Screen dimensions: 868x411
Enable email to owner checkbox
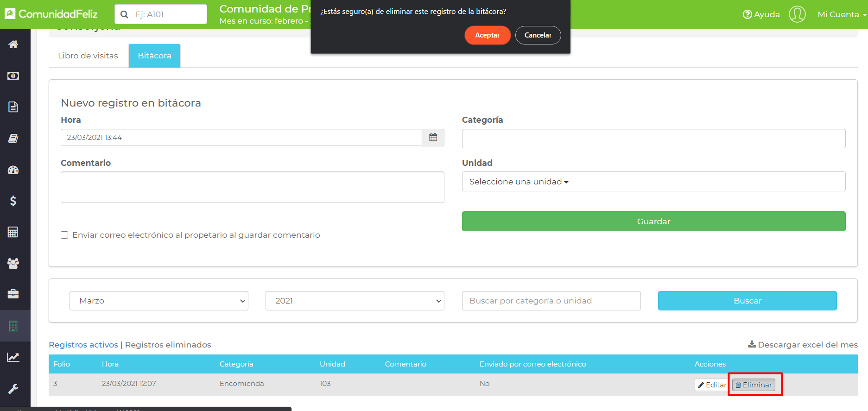pos(64,235)
